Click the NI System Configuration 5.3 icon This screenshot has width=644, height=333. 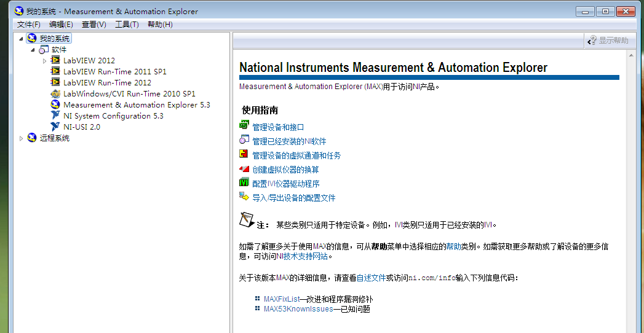pos(55,116)
